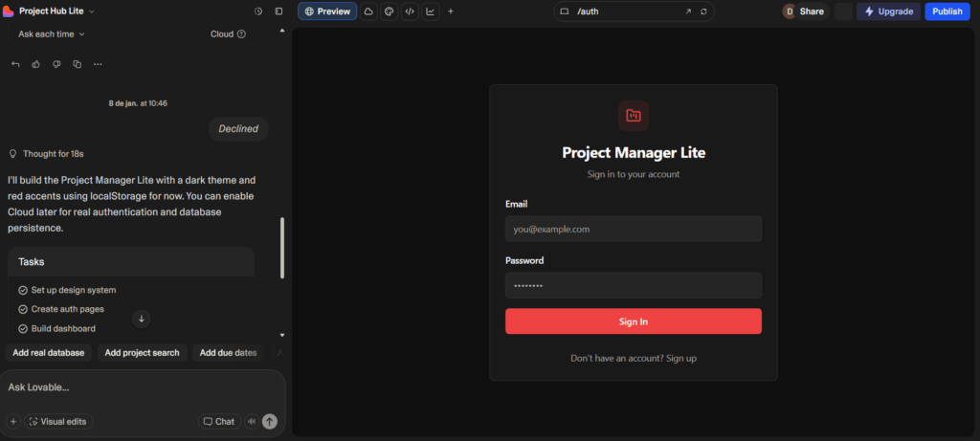Screen dimensions: 980x441
Task: Click the Sign up link
Action: (x=681, y=359)
